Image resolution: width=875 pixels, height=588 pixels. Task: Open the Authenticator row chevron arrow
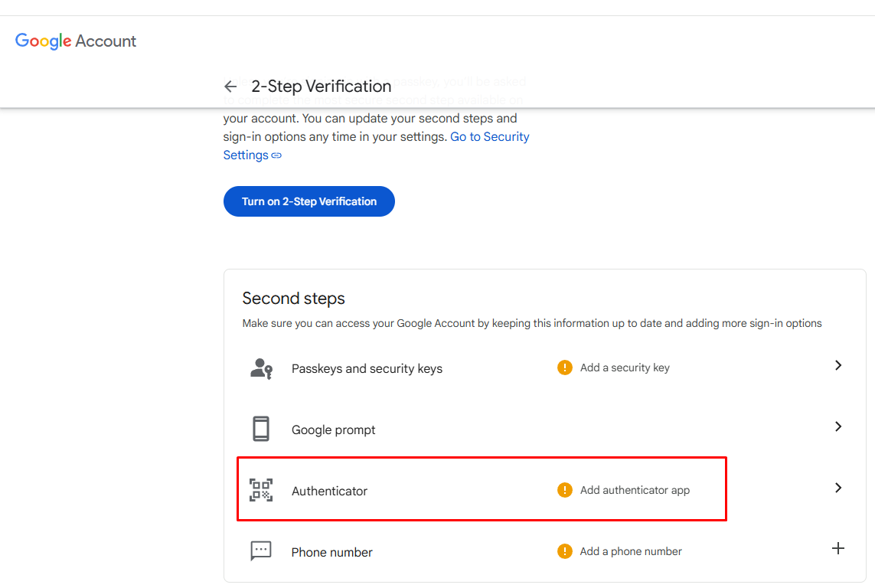(x=838, y=488)
